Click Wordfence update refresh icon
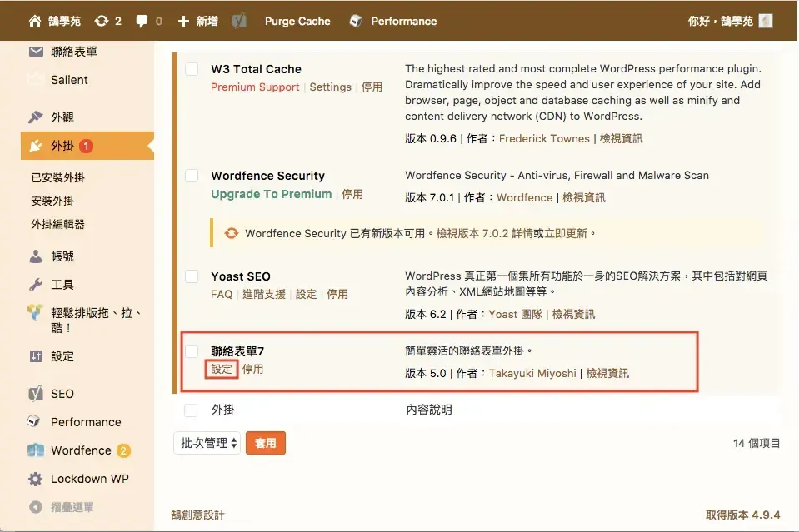 232,233
